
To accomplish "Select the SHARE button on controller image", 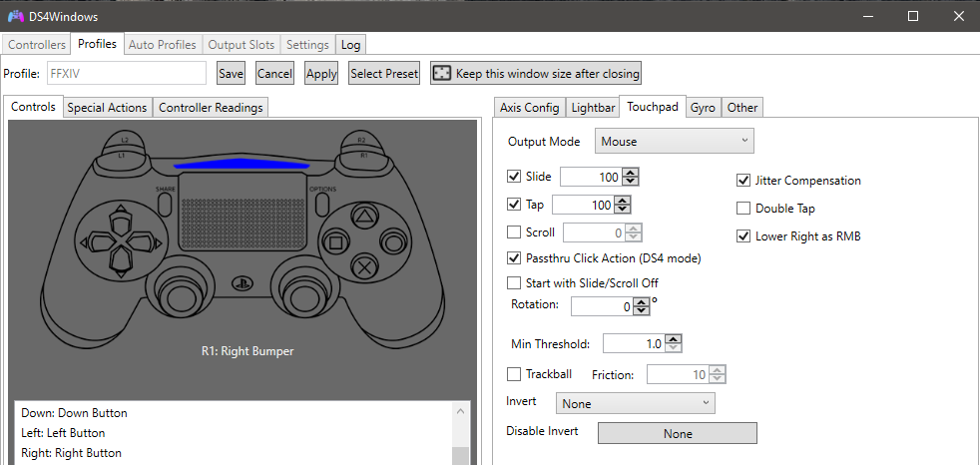I will [165, 204].
